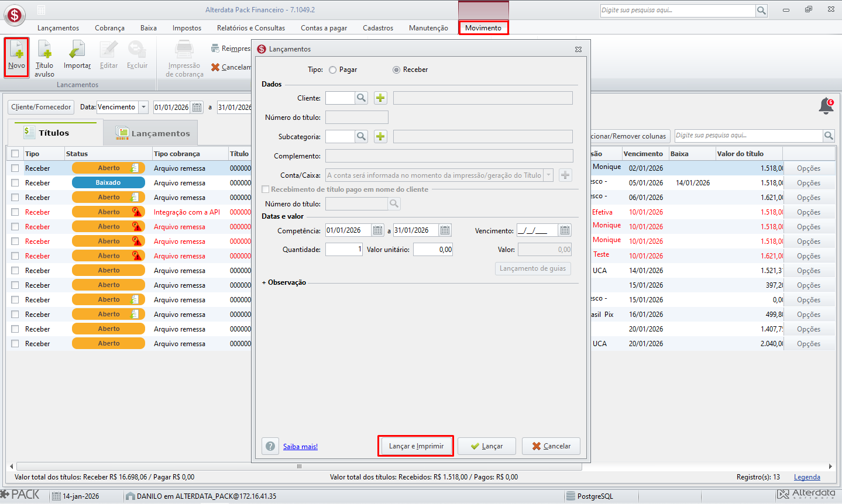Open the Vencimento calendar picker icon
This screenshot has width=842, height=504.
click(565, 230)
